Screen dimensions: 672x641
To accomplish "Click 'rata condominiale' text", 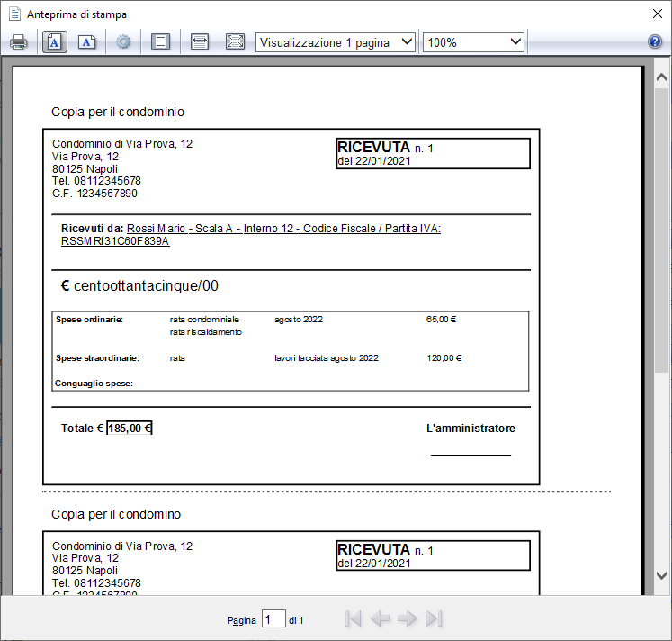I will click(x=204, y=320).
